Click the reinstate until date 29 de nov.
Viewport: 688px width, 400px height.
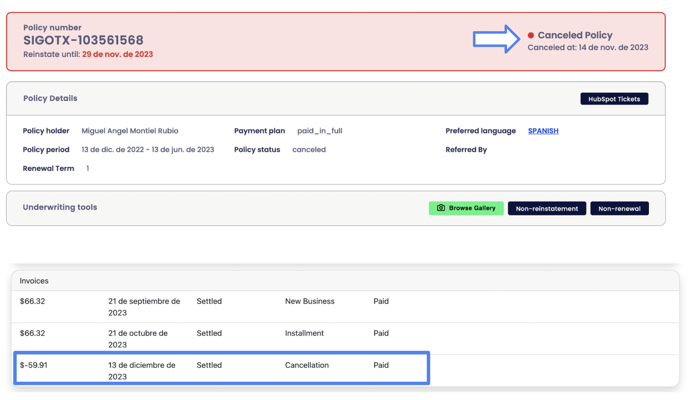tap(117, 54)
